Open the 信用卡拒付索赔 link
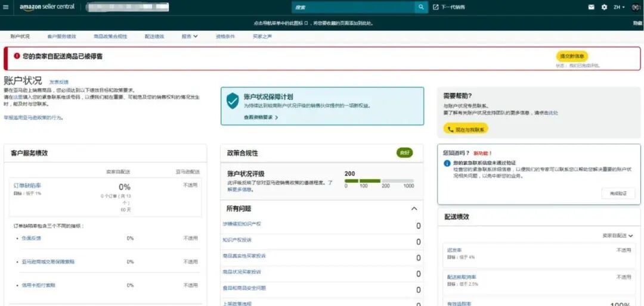The width and height of the screenshot is (644, 306). tap(38, 285)
